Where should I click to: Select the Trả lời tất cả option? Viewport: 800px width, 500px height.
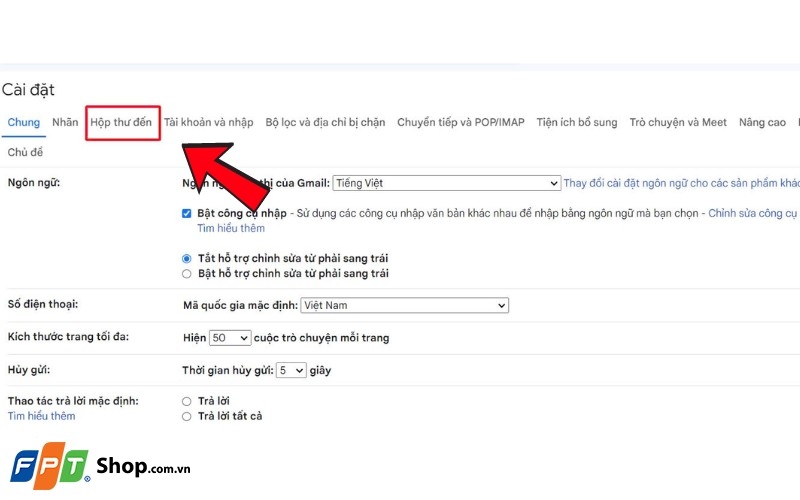pos(187,417)
